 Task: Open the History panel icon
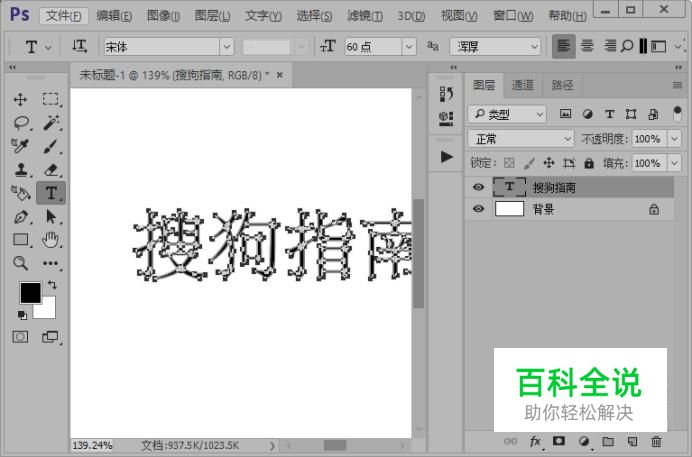(446, 94)
